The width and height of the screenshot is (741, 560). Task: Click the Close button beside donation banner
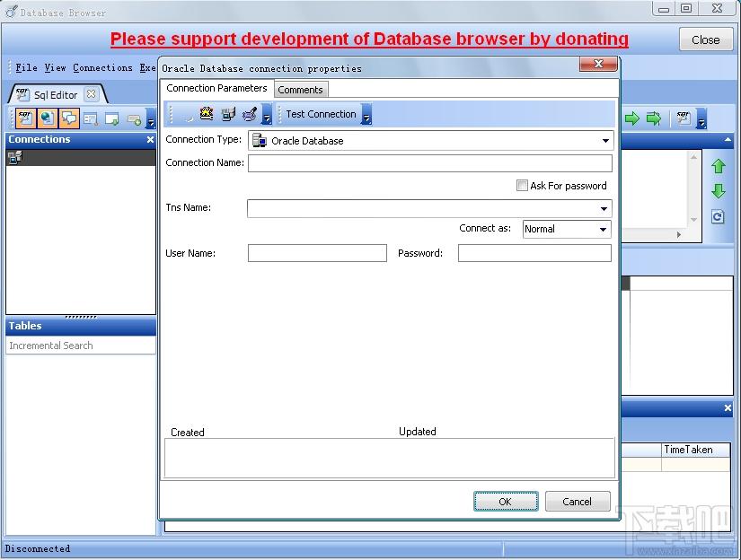click(706, 39)
